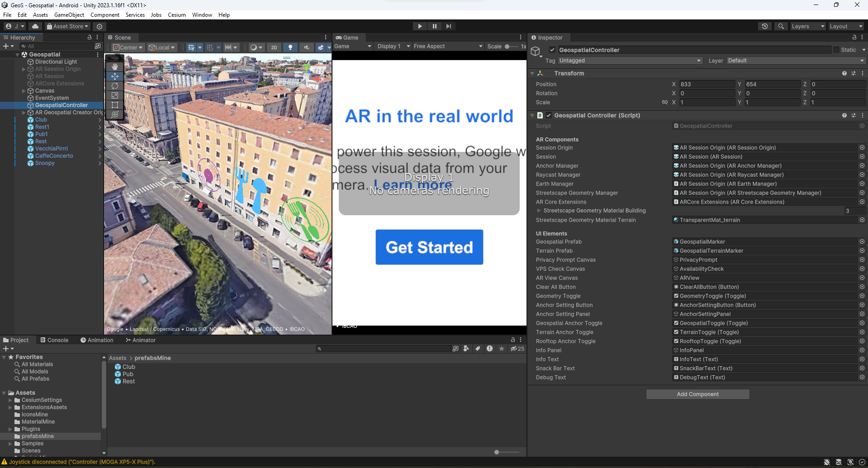Select the Hand tool in Scene view

(x=115, y=66)
